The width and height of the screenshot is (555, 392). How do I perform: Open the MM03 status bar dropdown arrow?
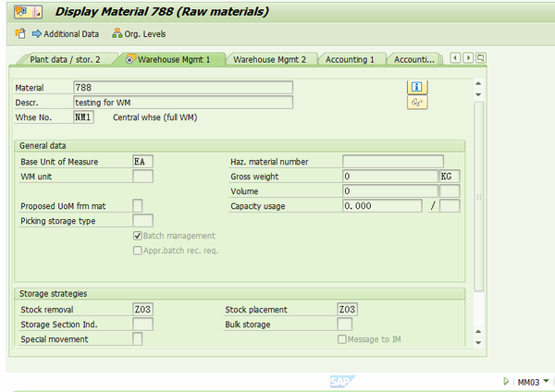tap(546, 381)
